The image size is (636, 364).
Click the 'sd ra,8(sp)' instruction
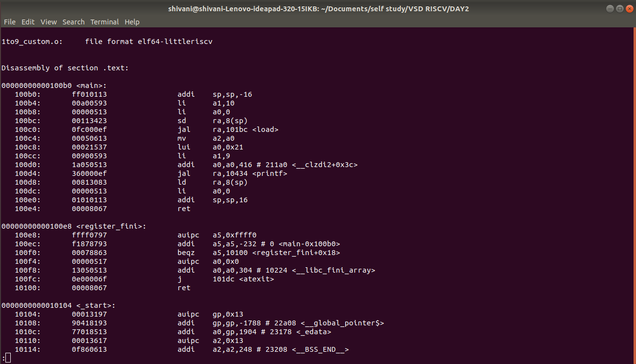click(x=213, y=121)
